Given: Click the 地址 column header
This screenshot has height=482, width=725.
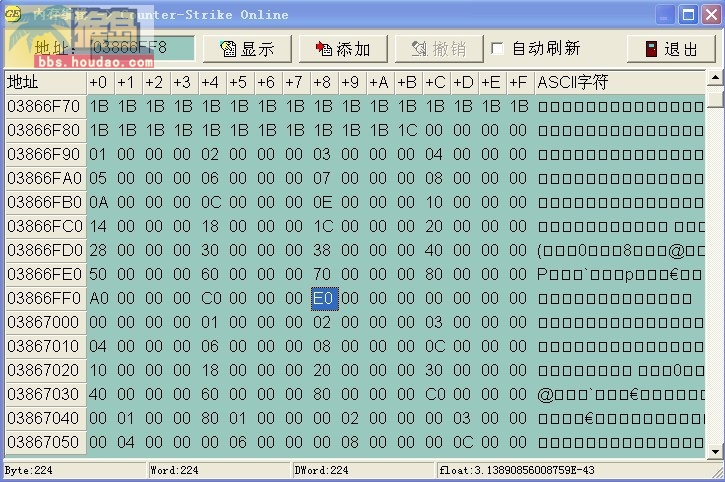Looking at the screenshot, I should click(x=46, y=82).
